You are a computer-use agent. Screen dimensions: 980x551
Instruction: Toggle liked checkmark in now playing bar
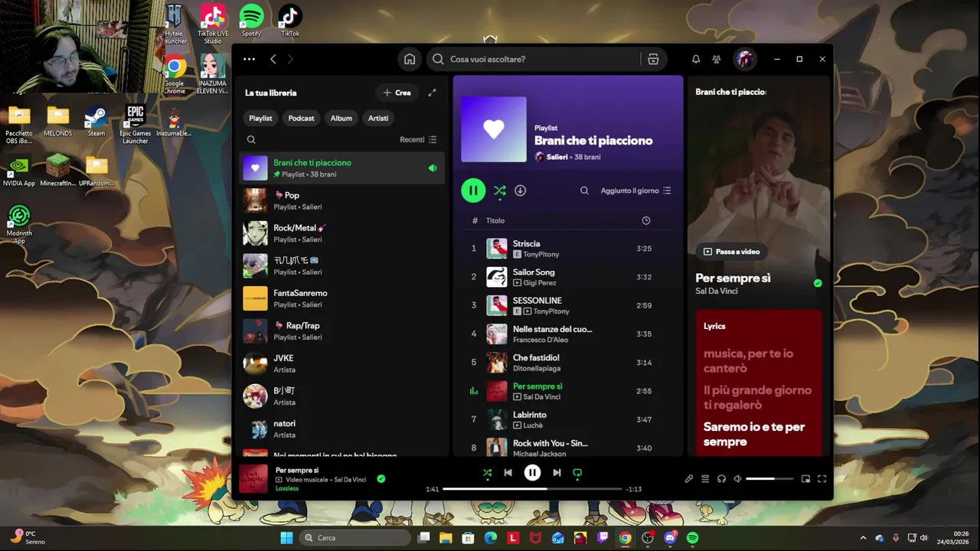tap(381, 479)
